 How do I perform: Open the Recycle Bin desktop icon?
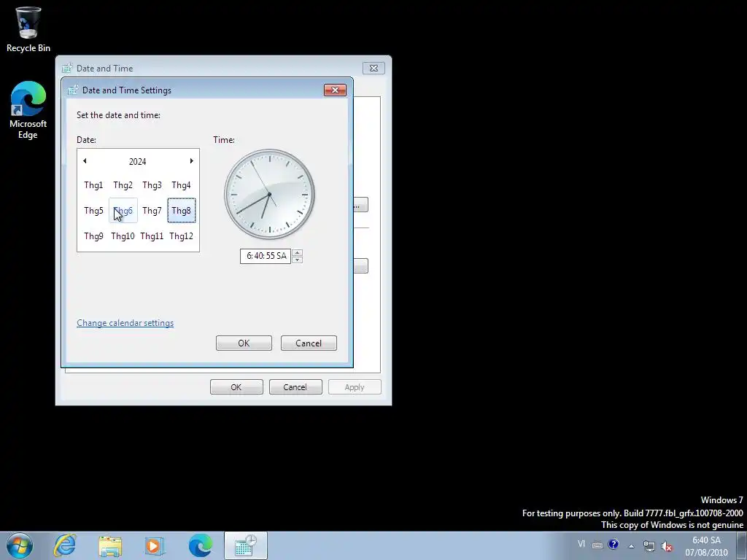pyautogui.click(x=28, y=29)
